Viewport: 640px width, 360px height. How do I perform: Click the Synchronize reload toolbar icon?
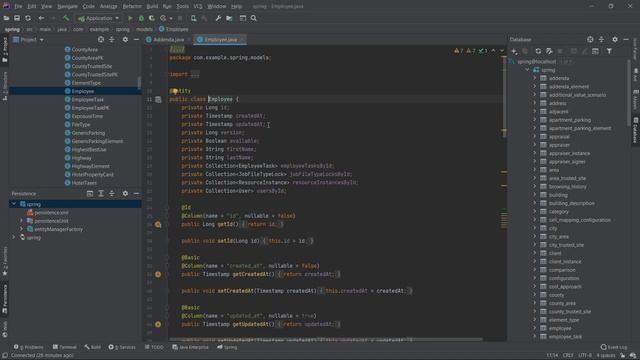point(28,18)
